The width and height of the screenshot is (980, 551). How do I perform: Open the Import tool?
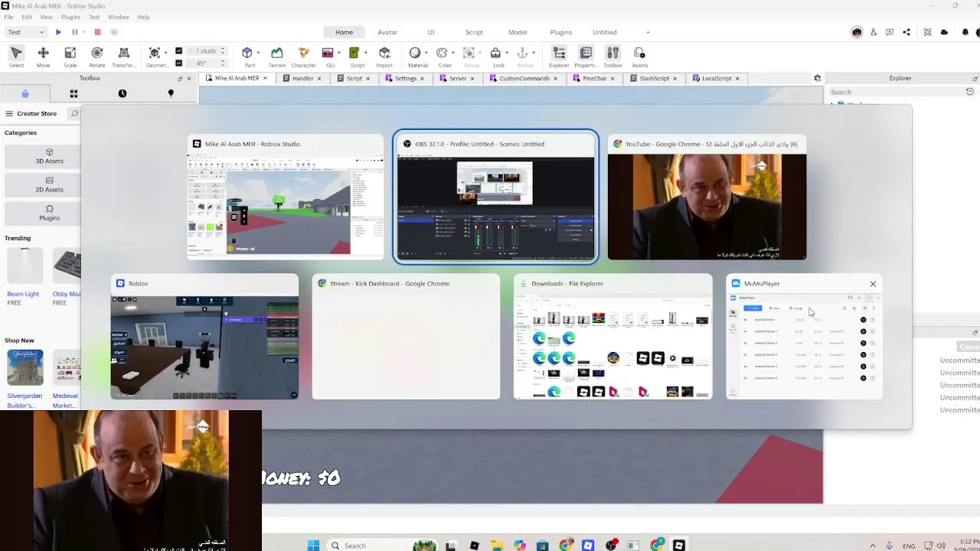point(384,57)
